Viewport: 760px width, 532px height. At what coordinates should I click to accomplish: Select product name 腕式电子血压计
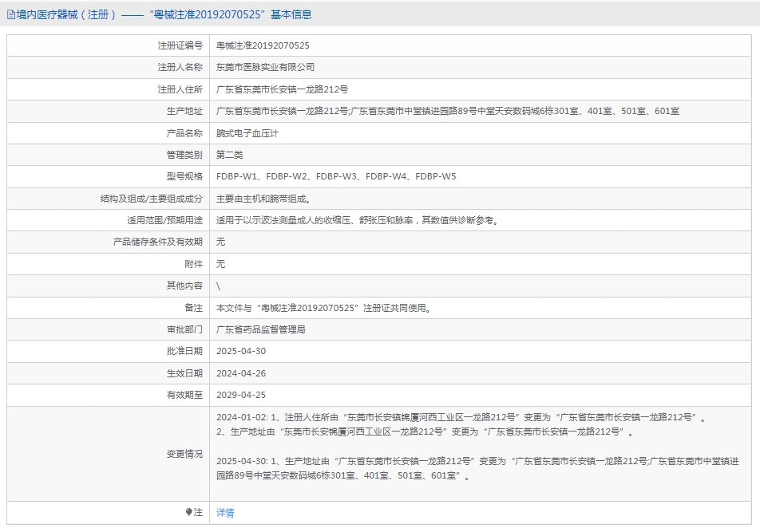click(247, 133)
